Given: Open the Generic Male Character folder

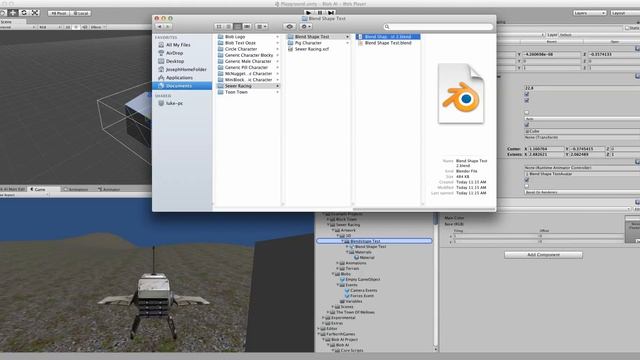Looking at the screenshot, I should pos(248,61).
